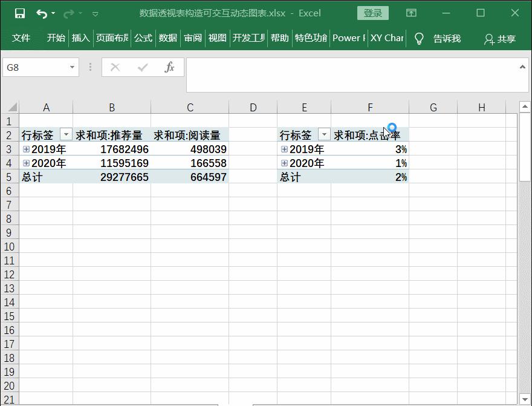Click the Undo icon
The height and width of the screenshot is (406, 532).
[x=41, y=12]
